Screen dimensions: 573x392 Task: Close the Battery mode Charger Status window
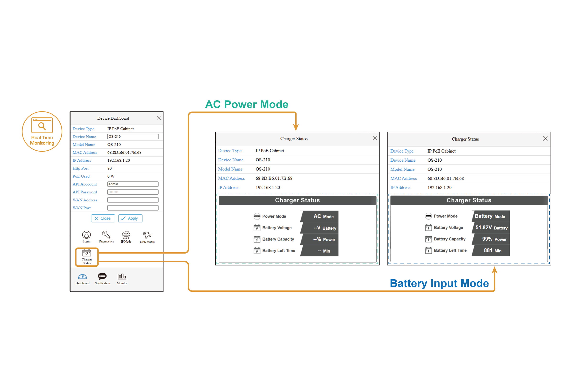[x=545, y=138]
